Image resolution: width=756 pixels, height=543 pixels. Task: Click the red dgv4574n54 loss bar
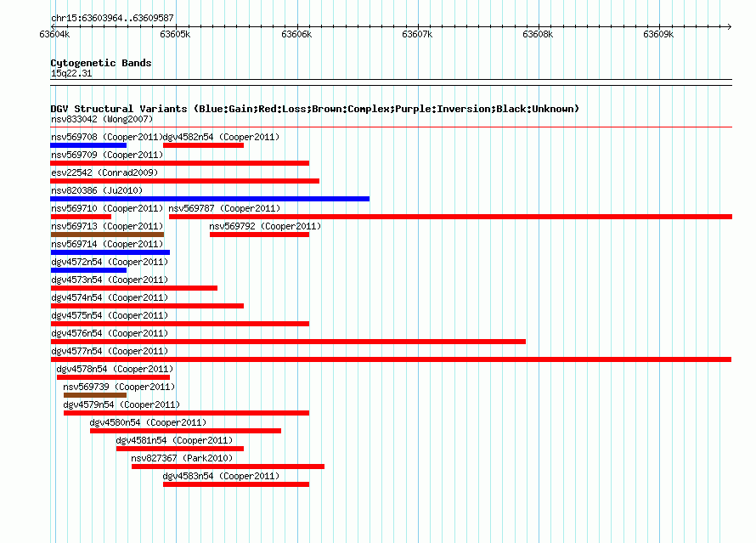147,306
